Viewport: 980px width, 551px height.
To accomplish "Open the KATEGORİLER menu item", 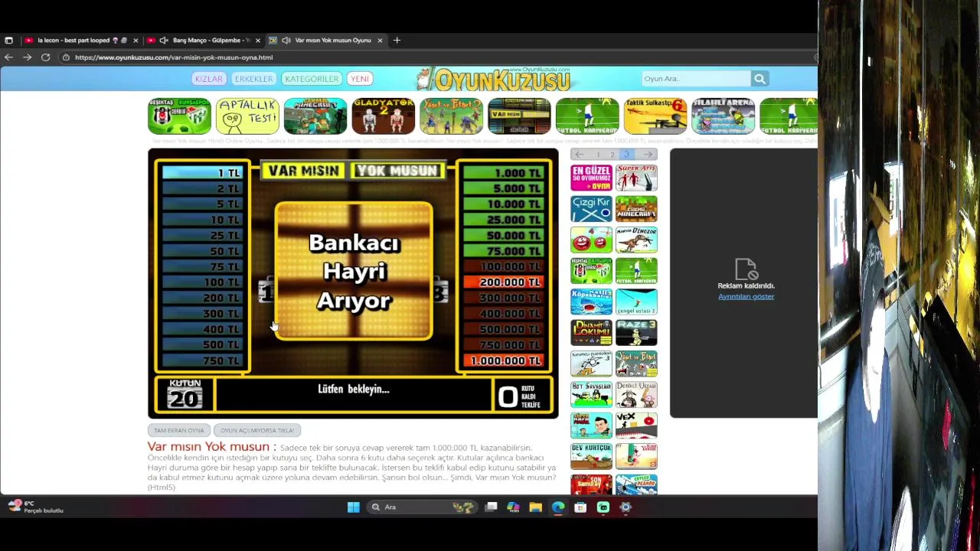I will point(312,79).
